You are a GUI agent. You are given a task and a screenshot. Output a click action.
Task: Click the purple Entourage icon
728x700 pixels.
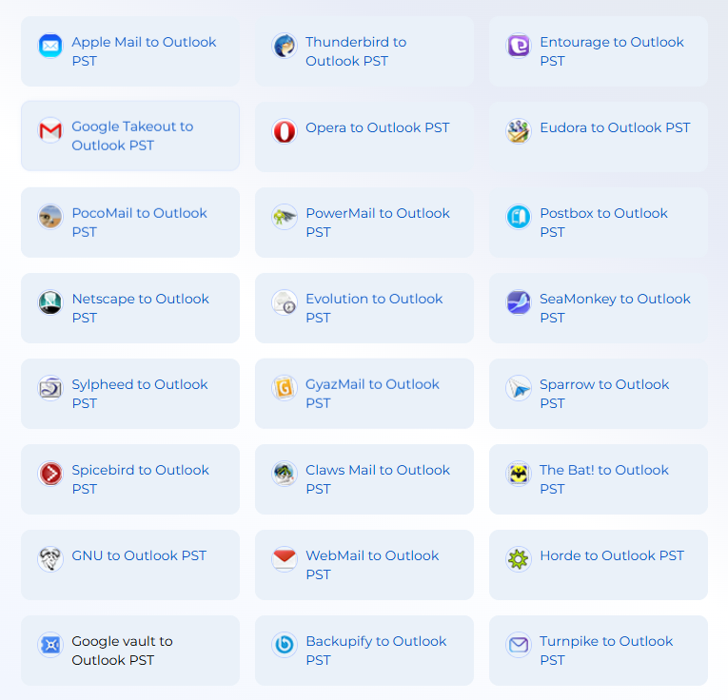pyautogui.click(x=519, y=46)
